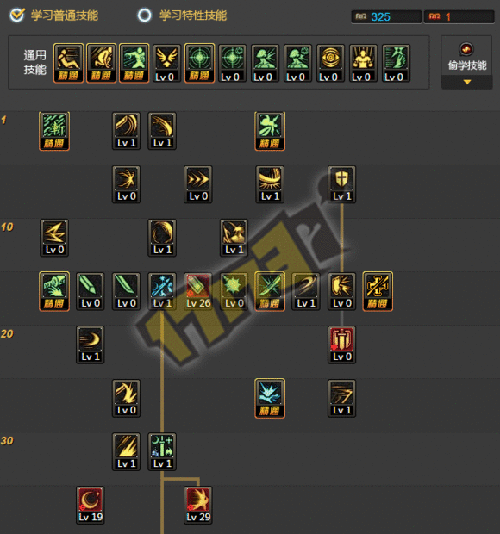Select the green crosshair mastered general skill
500x534 pixels.
coord(199,63)
